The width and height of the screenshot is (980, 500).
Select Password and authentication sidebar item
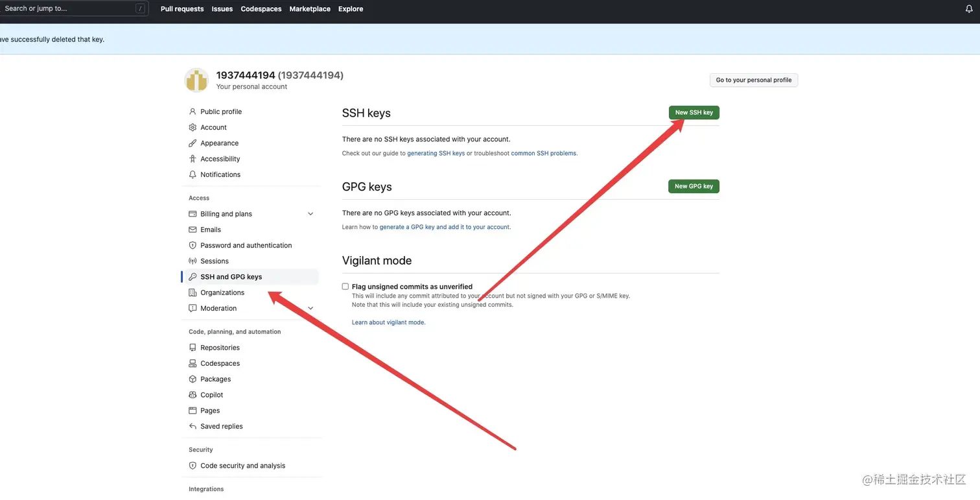point(246,245)
